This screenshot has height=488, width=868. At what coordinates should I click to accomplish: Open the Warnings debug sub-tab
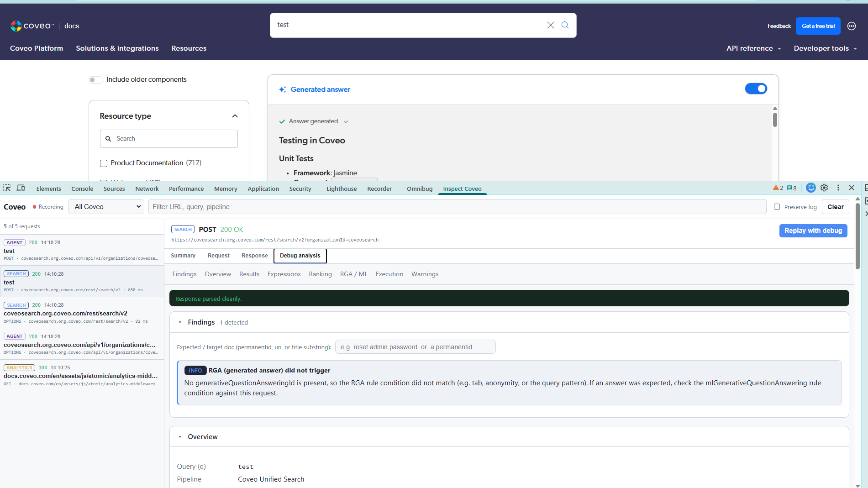point(425,274)
